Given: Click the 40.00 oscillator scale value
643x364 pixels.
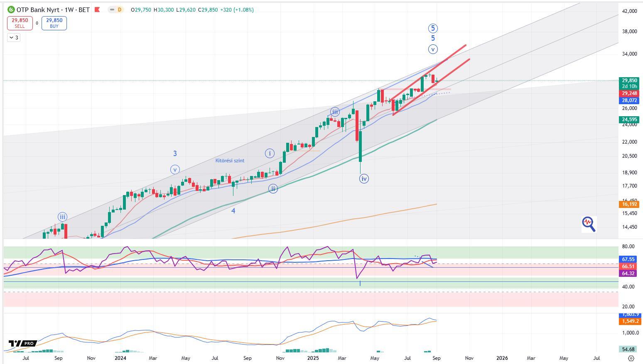Looking at the screenshot, I should click(628, 287).
